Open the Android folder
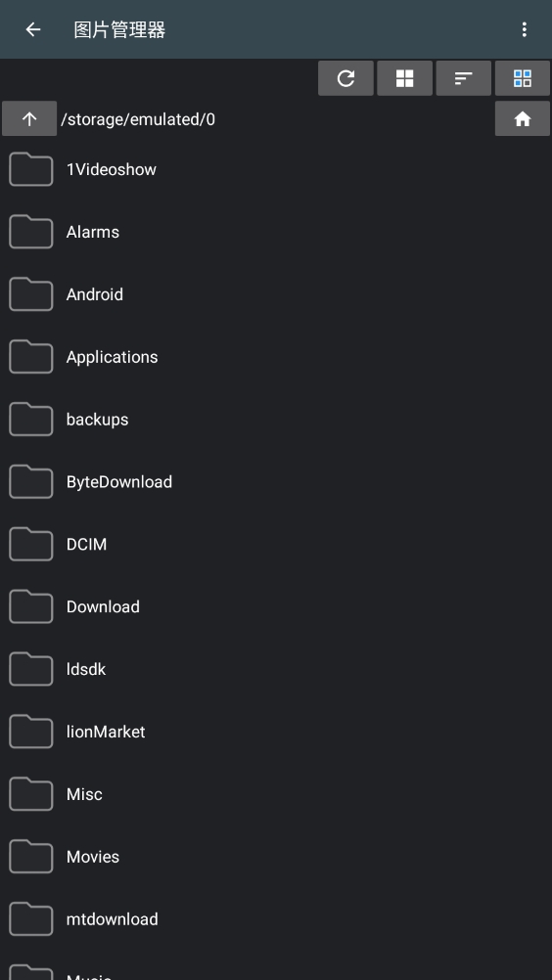 tap(276, 294)
